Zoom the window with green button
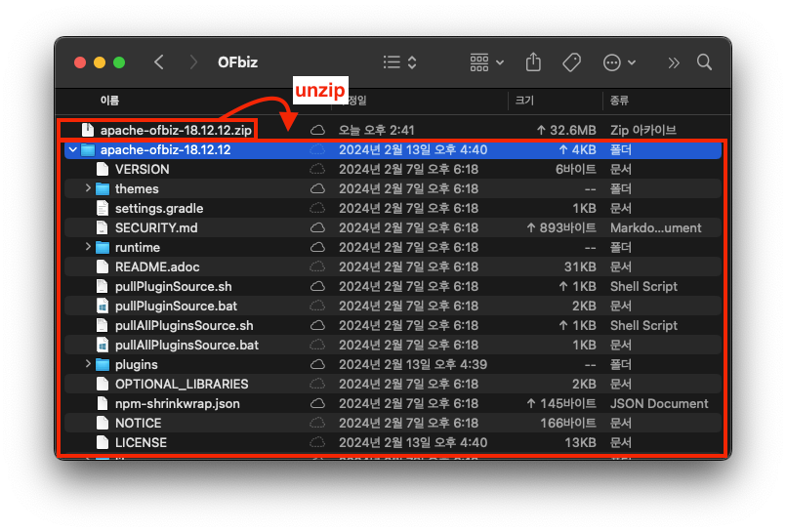Screen dimensions: 786x532 coord(119,62)
